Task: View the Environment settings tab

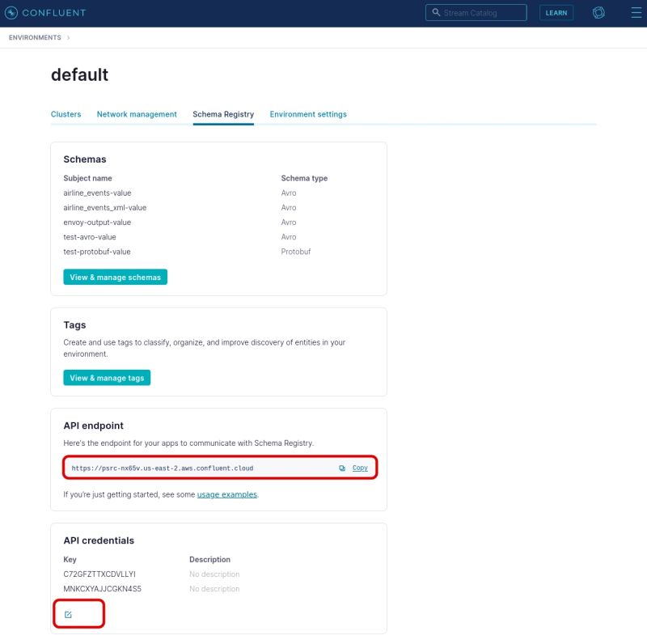Action: pyautogui.click(x=307, y=114)
